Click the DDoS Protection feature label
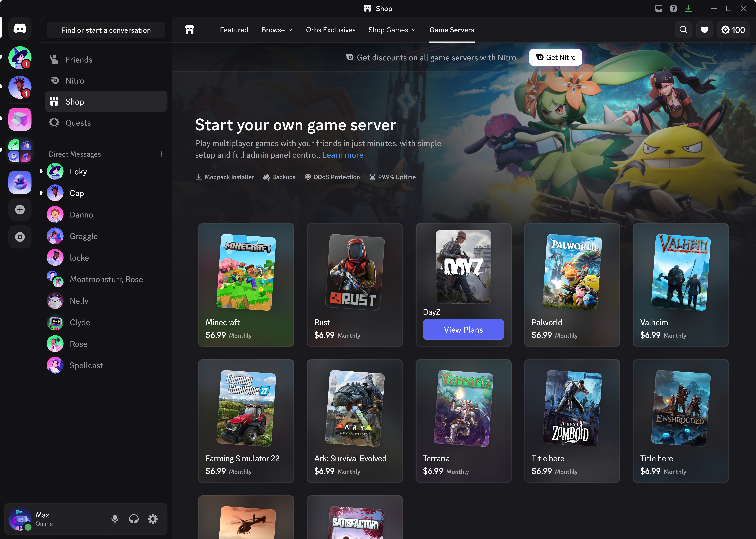This screenshot has width=756, height=539. (x=332, y=177)
